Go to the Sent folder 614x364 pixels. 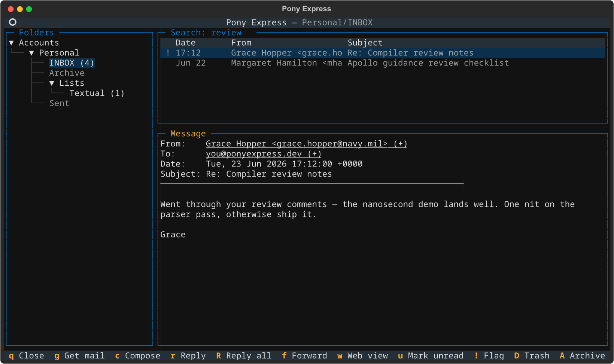click(x=59, y=103)
